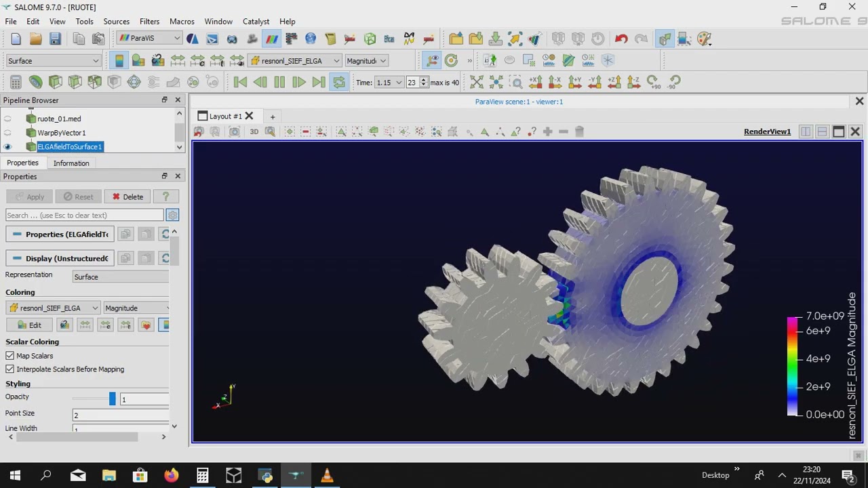Click the Undo red arrow icon
868x488 pixels.
pyautogui.click(x=621, y=39)
